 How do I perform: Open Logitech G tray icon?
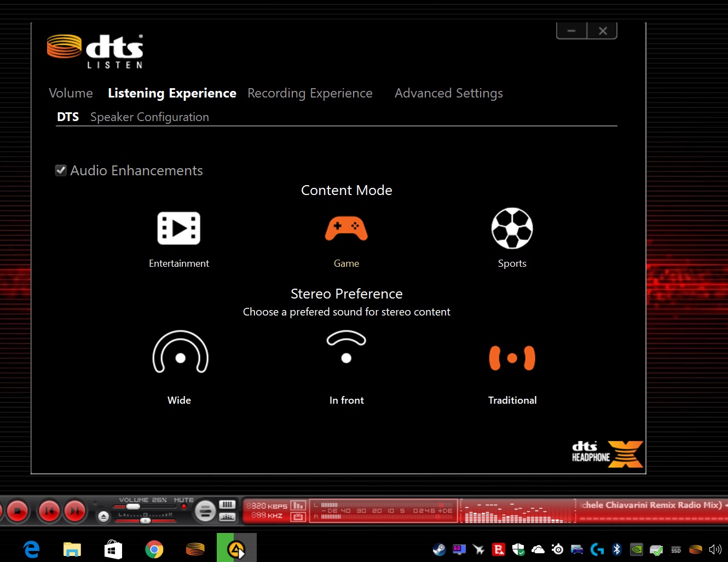coord(597,549)
